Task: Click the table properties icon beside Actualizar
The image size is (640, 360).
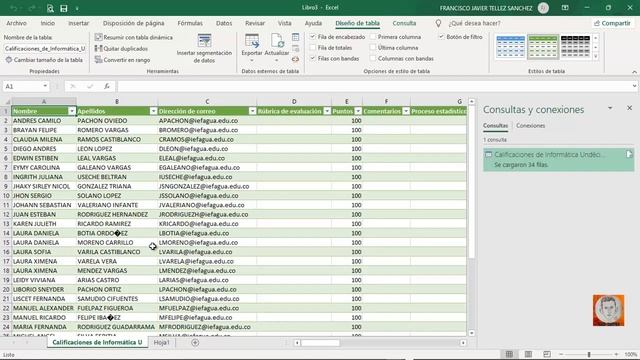Action: click(296, 38)
